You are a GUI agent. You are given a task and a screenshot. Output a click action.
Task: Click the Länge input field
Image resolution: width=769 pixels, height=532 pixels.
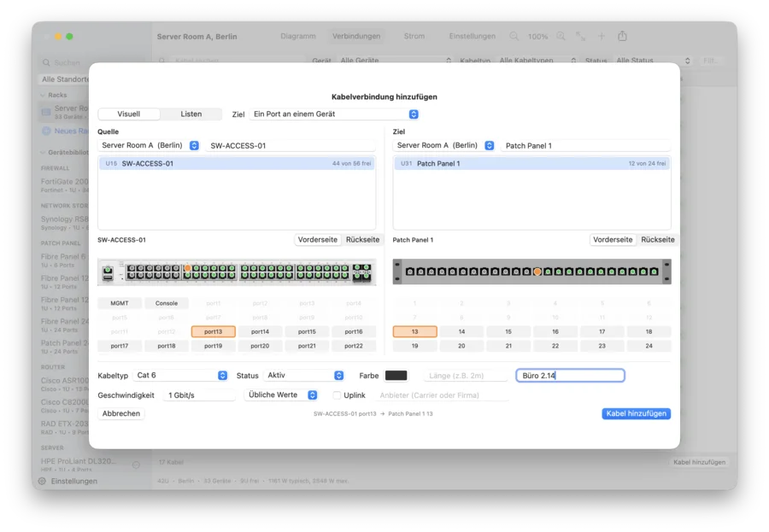tap(466, 376)
